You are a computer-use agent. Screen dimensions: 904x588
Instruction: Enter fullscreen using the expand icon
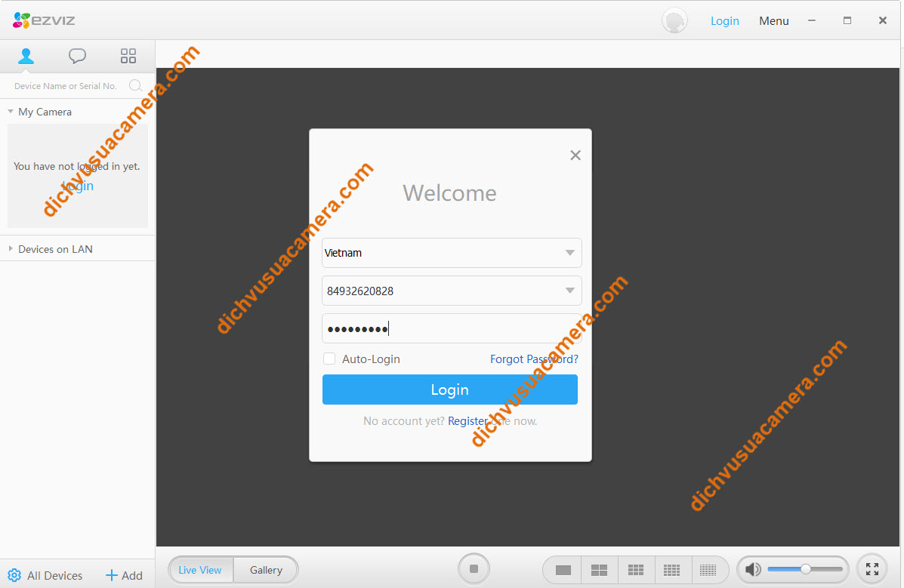click(872, 569)
